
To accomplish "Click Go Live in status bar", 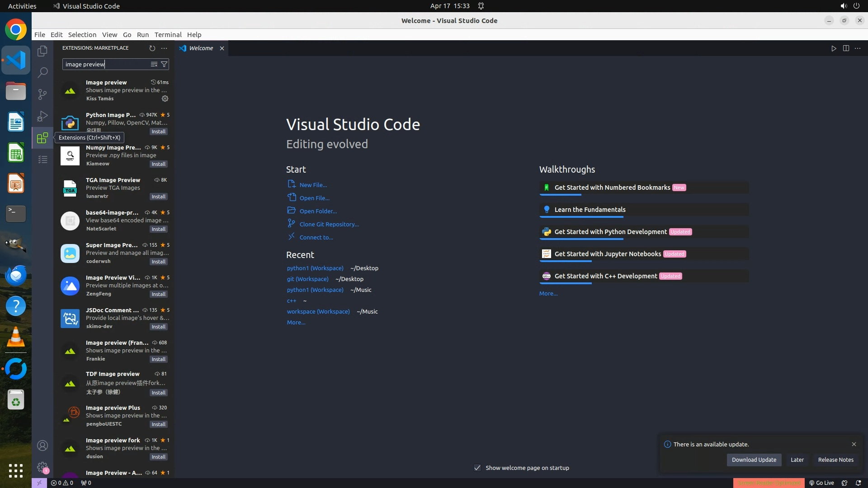I will point(821,483).
